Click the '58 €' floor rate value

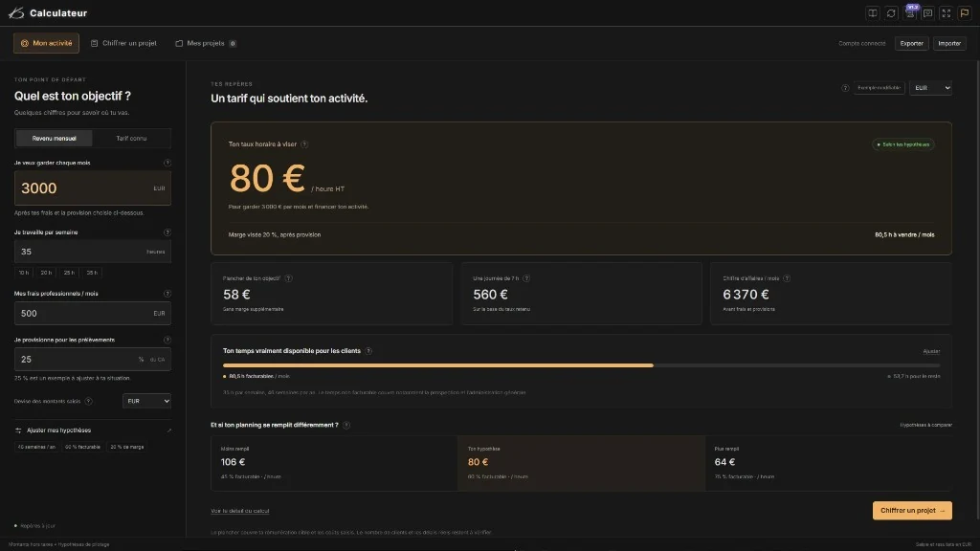click(x=236, y=295)
